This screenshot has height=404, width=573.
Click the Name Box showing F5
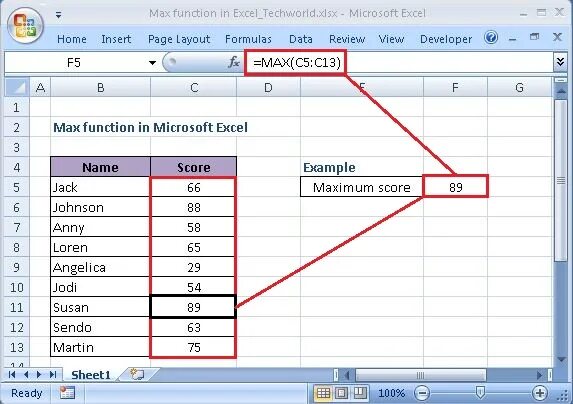75,63
